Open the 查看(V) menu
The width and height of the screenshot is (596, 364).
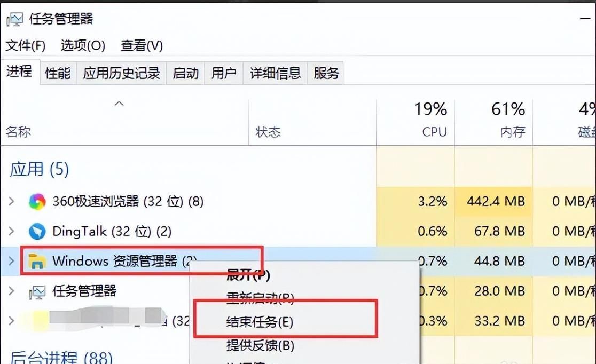(142, 45)
